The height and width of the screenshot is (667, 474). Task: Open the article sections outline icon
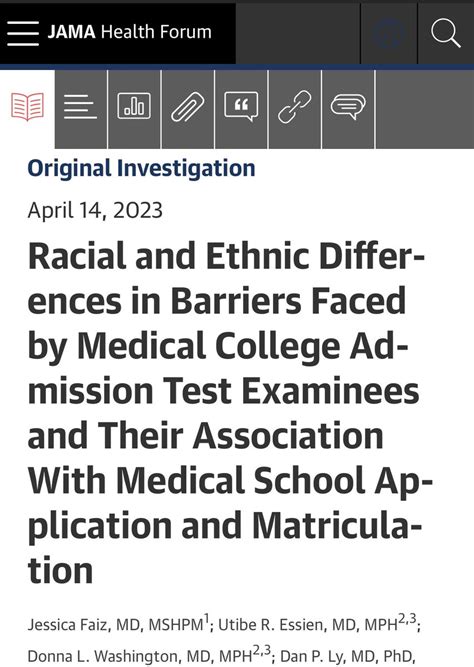pyautogui.click(x=80, y=107)
